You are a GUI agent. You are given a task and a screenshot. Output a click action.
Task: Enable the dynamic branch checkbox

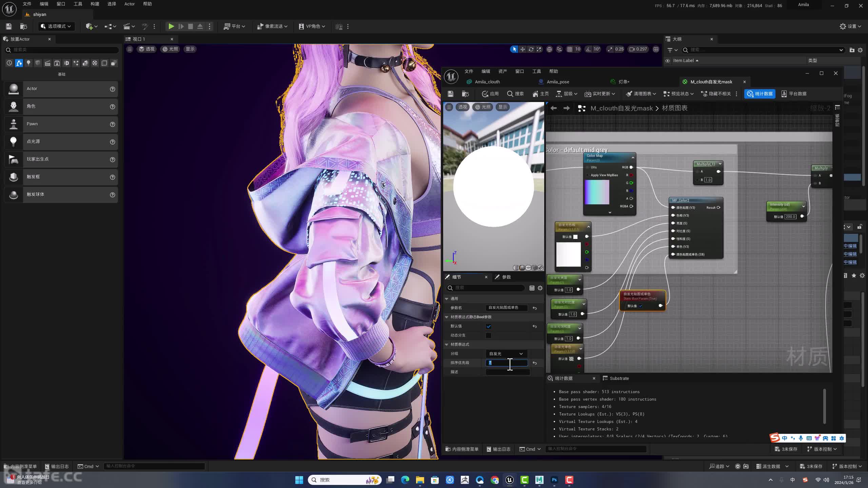(489, 335)
